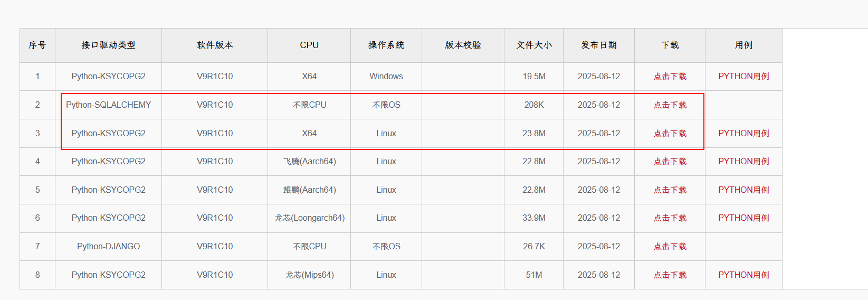Viewport: 868px width, 300px height.
Task: Click the 接口驱动类型 column header
Action: coord(108,45)
